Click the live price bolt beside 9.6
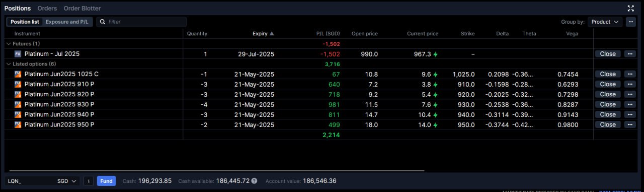Viewport: 644px width, 192px height. tap(436, 74)
